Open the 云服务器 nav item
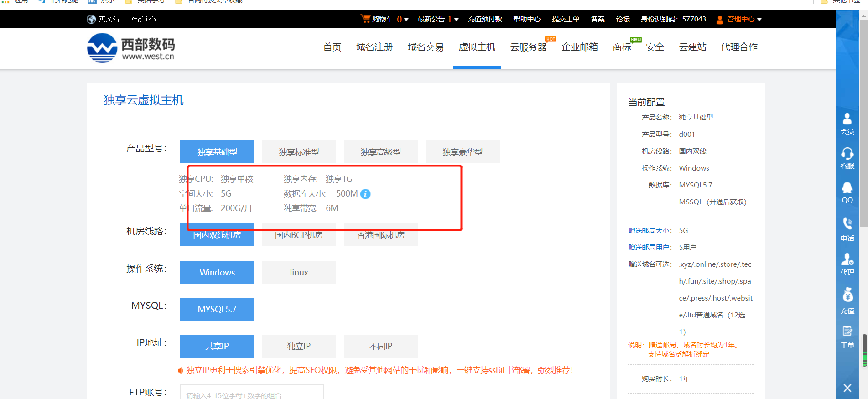 tap(528, 47)
